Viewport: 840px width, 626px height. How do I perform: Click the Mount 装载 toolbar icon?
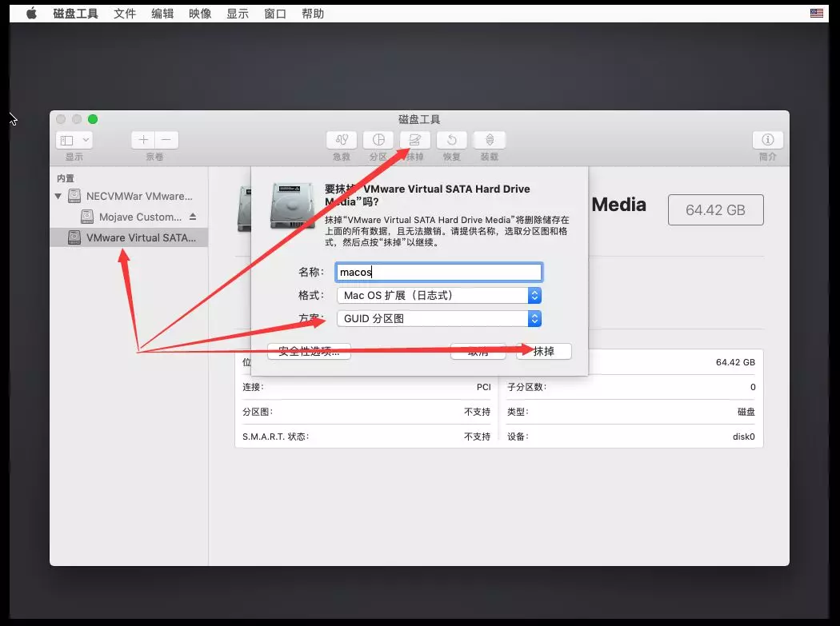489,140
